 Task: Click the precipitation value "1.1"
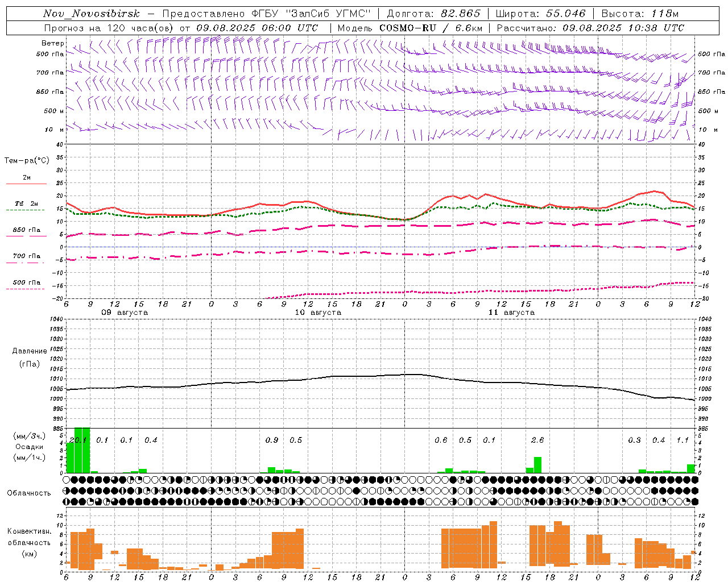click(x=682, y=440)
